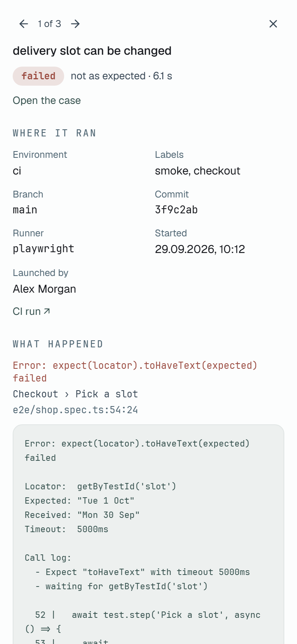
Task: Click the Branch value 'main'
Action: pos(25,210)
